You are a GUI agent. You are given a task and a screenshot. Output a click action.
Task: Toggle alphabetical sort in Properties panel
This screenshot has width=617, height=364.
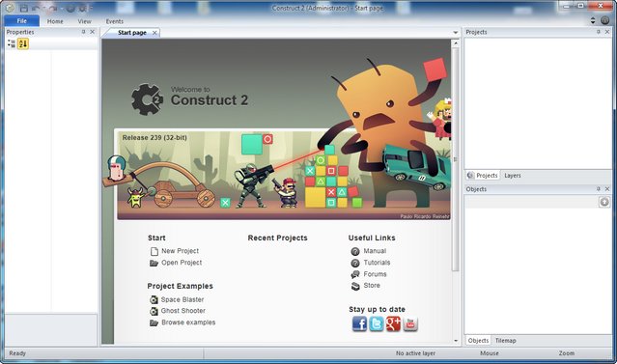[x=23, y=43]
